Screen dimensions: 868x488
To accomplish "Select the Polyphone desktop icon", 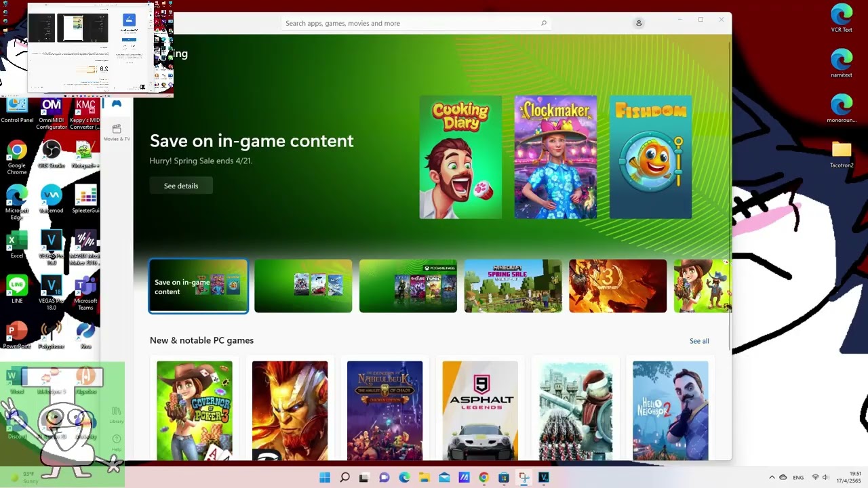I will click(x=52, y=335).
